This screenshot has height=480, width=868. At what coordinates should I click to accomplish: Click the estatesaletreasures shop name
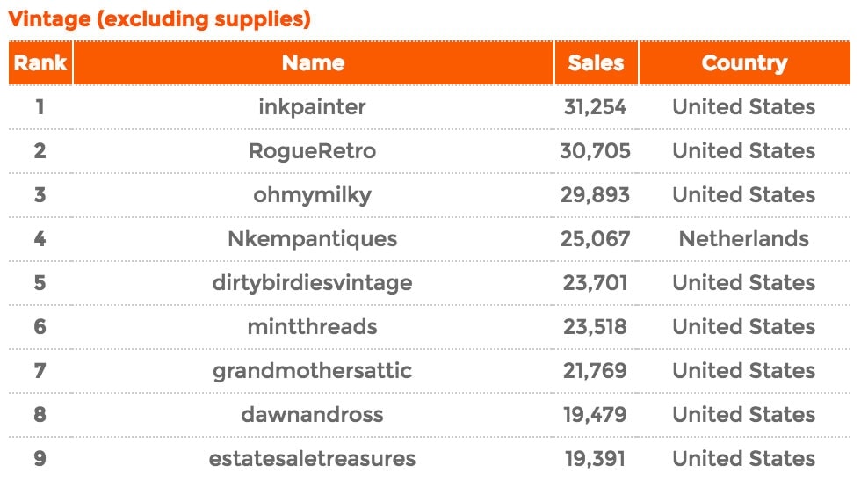click(x=312, y=458)
